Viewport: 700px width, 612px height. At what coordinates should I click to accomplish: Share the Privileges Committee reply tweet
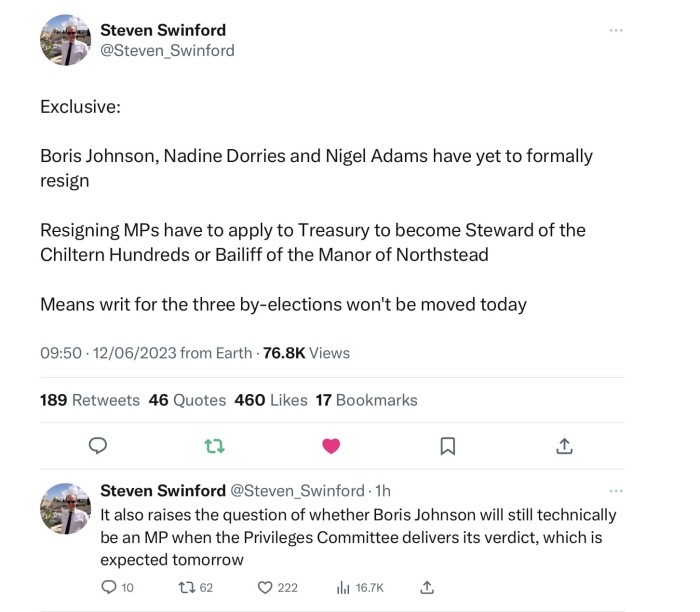click(427, 587)
